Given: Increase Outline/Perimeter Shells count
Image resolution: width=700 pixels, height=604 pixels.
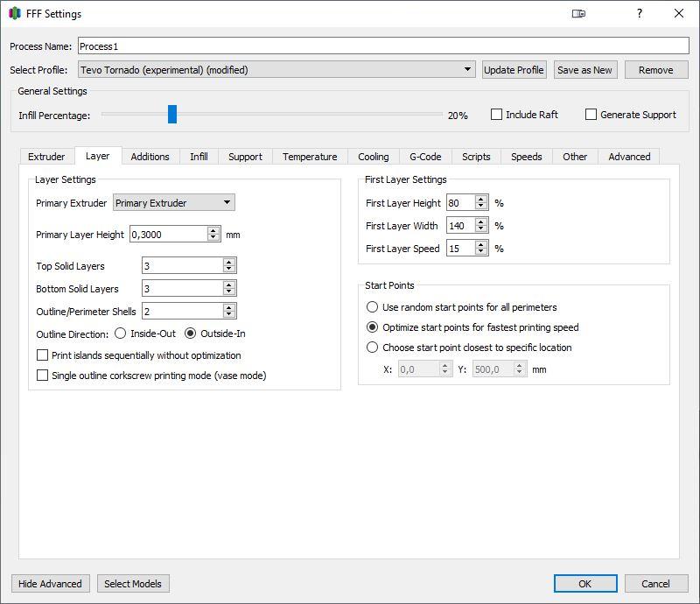Looking at the screenshot, I should point(229,307).
